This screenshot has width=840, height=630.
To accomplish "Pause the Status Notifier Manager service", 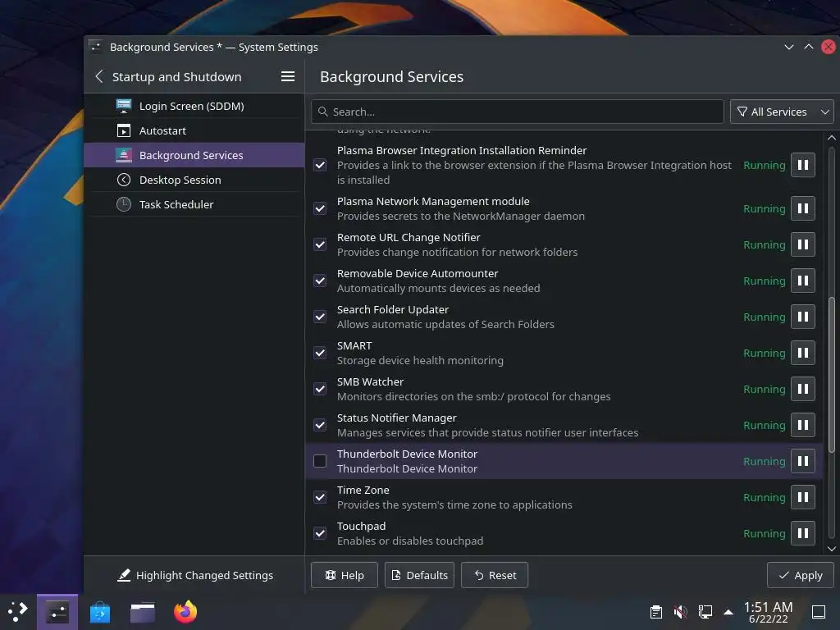I will coord(802,425).
